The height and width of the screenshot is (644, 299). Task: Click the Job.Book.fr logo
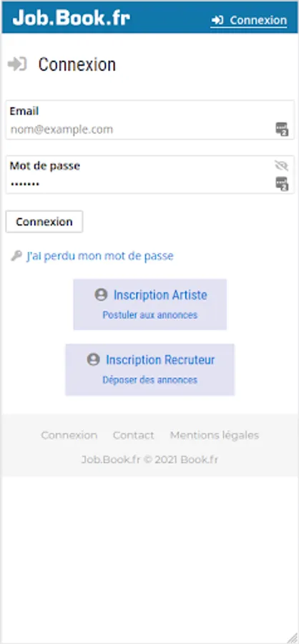72,18
